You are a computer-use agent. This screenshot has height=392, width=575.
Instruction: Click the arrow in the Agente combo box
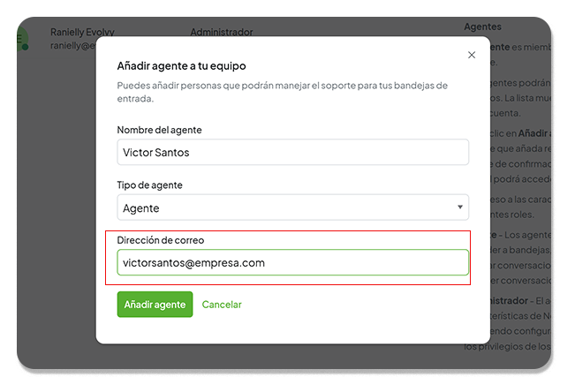point(460,207)
